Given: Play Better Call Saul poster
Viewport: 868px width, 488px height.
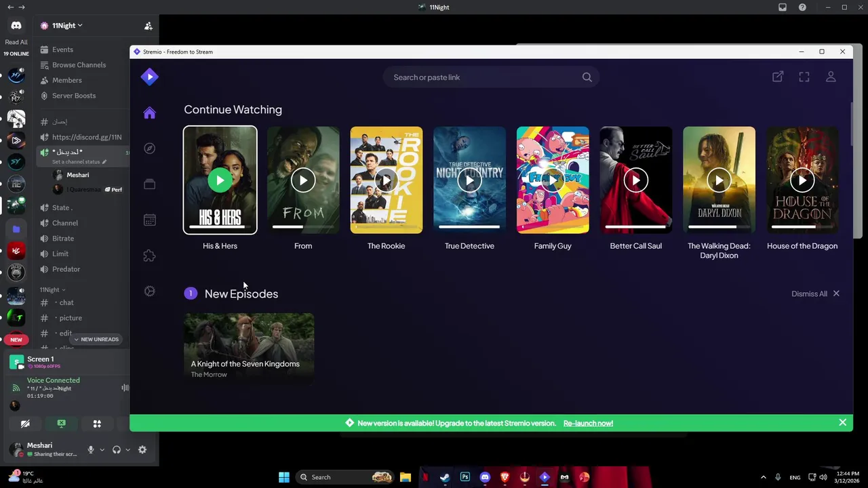Looking at the screenshot, I should [636, 180].
